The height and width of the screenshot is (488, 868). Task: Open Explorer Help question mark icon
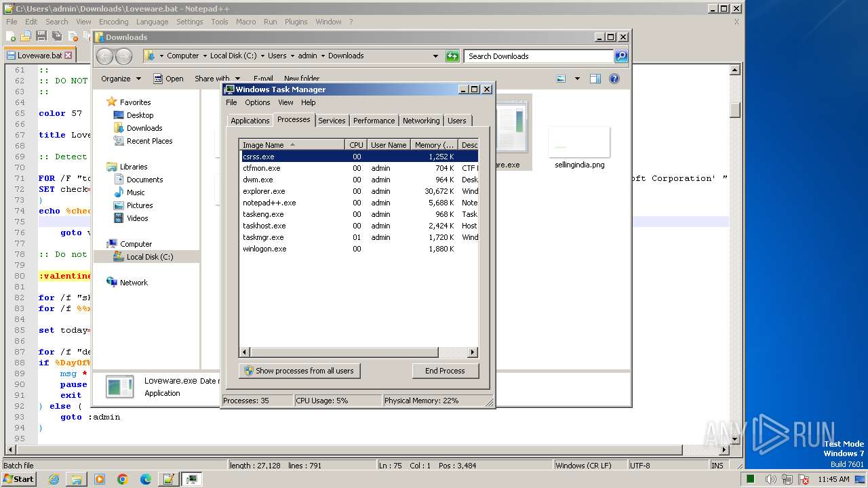click(614, 79)
